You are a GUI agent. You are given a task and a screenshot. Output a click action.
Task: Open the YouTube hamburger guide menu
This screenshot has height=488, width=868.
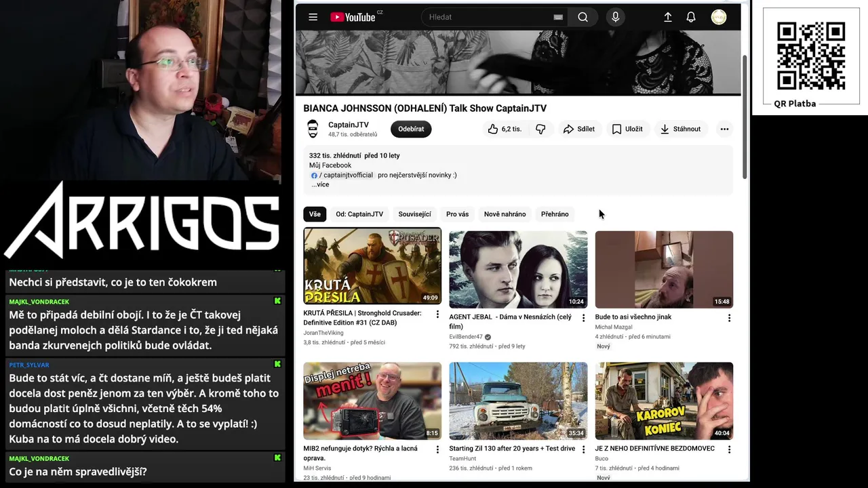pos(313,17)
